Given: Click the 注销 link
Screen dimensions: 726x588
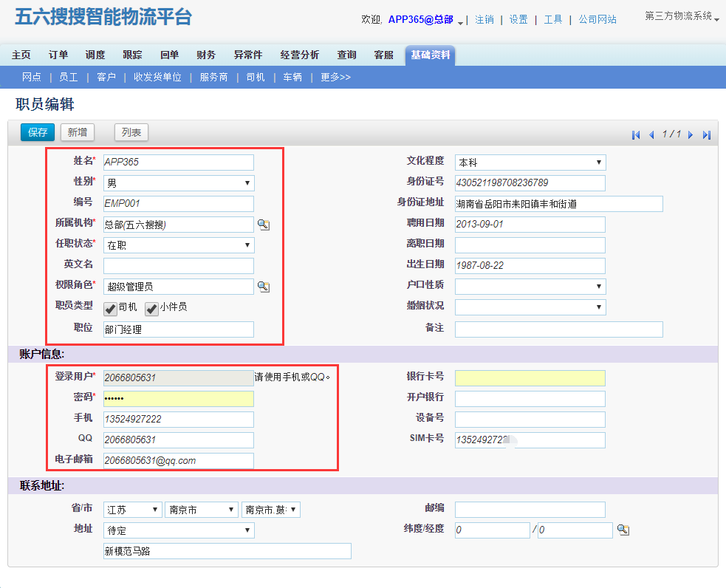Looking at the screenshot, I should (484, 19).
